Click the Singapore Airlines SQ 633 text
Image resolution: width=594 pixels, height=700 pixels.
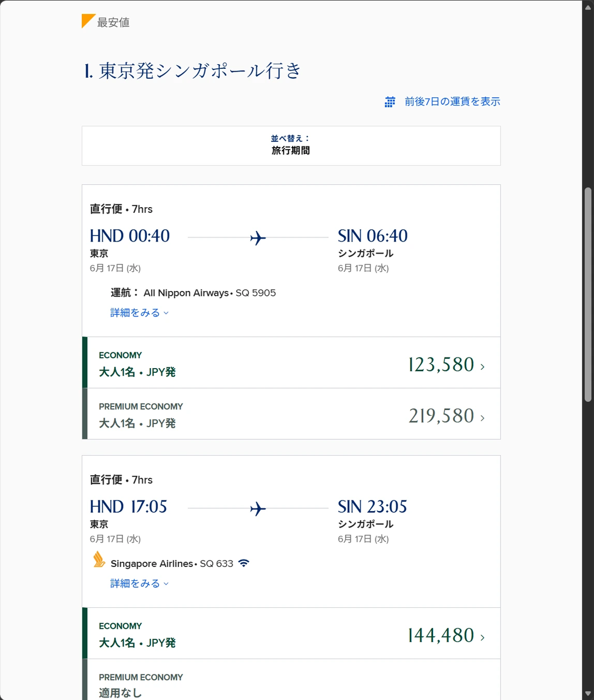click(x=172, y=563)
